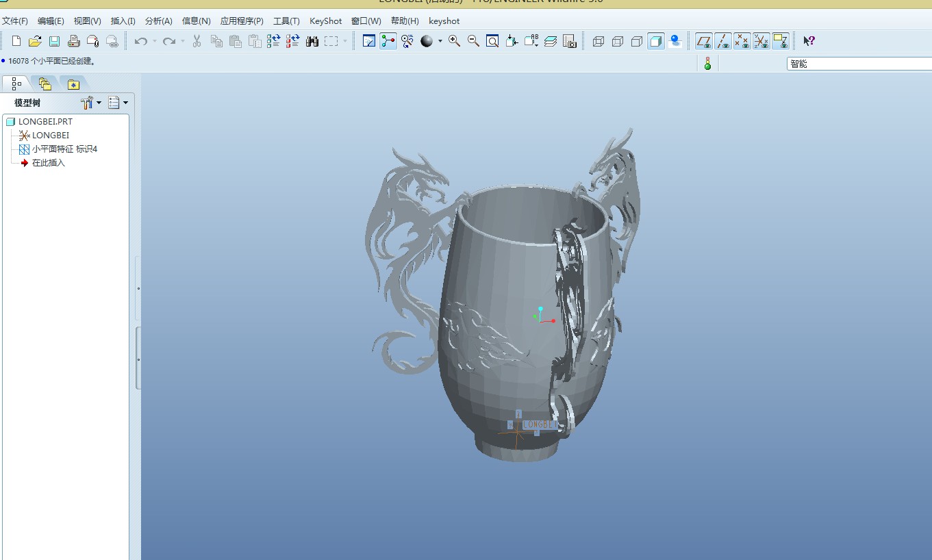Viewport: 932px width, 560px height.
Task: Click the What's This help cursor icon
Action: pos(809,41)
